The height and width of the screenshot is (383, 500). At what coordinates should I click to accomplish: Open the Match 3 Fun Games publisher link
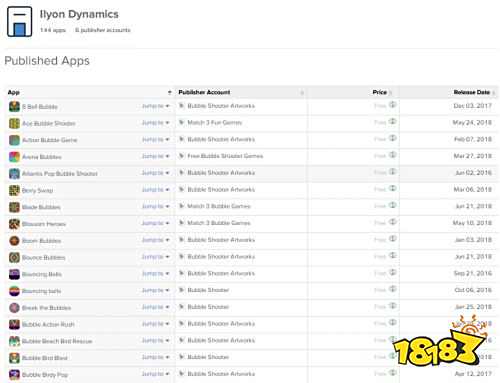[214, 123]
